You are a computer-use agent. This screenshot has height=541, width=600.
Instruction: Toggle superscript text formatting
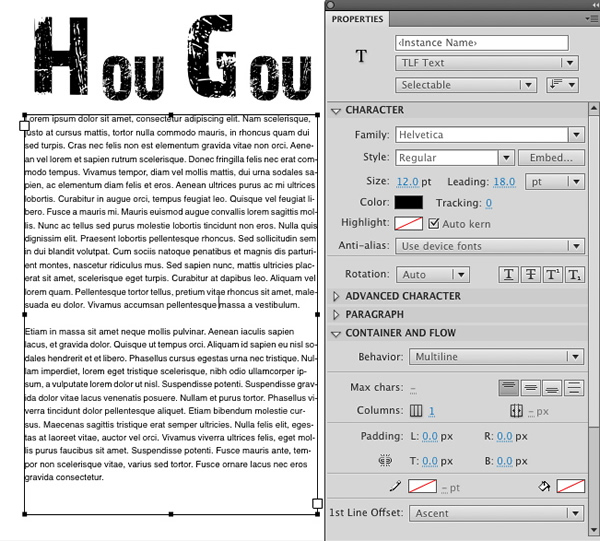coord(552,274)
